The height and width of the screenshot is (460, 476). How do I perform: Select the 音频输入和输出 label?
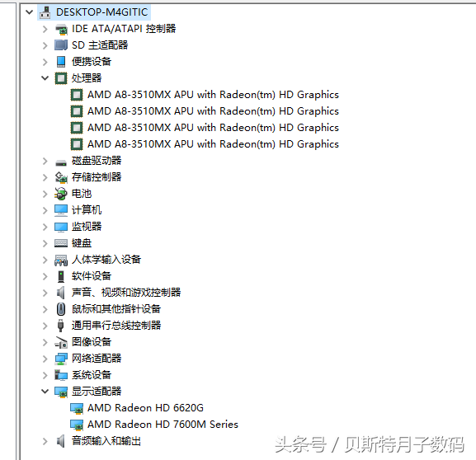(x=106, y=440)
